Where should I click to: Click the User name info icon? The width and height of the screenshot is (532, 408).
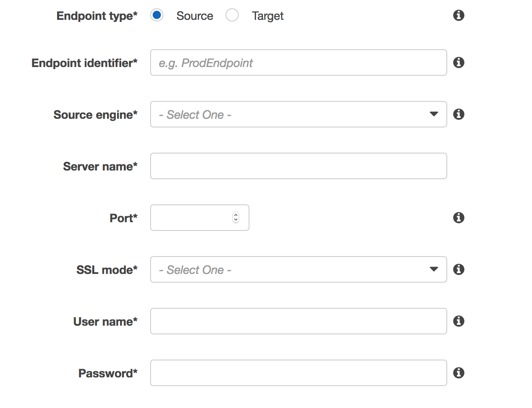coord(458,321)
